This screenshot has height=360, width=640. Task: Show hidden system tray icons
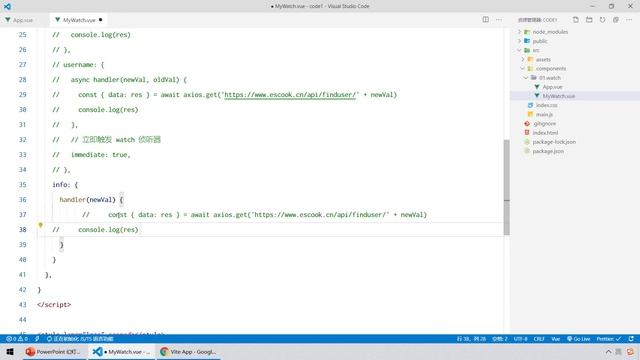click(608, 352)
